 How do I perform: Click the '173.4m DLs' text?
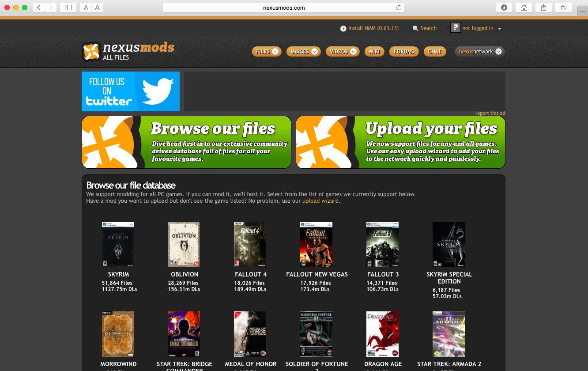coord(315,289)
